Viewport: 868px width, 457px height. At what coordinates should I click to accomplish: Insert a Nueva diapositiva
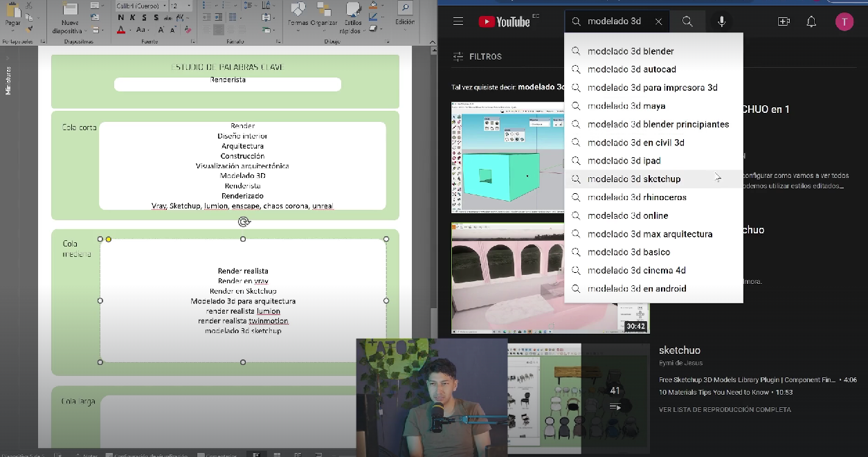70,19
